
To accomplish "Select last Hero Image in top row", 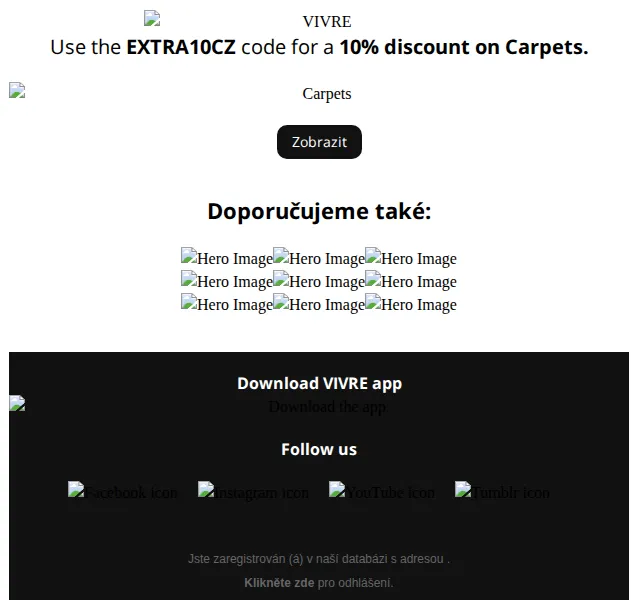I will (411, 258).
